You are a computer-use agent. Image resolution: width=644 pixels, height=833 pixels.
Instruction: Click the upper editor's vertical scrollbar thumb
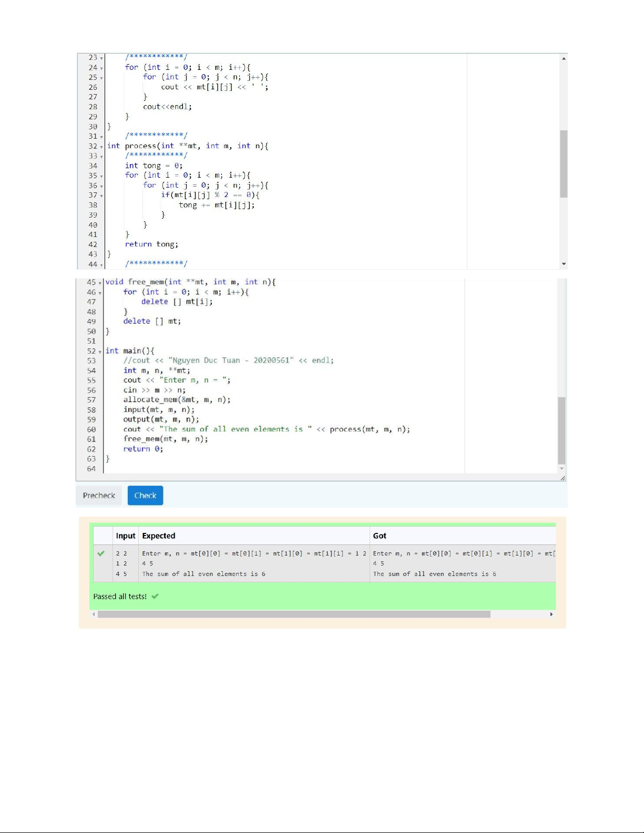click(x=564, y=163)
